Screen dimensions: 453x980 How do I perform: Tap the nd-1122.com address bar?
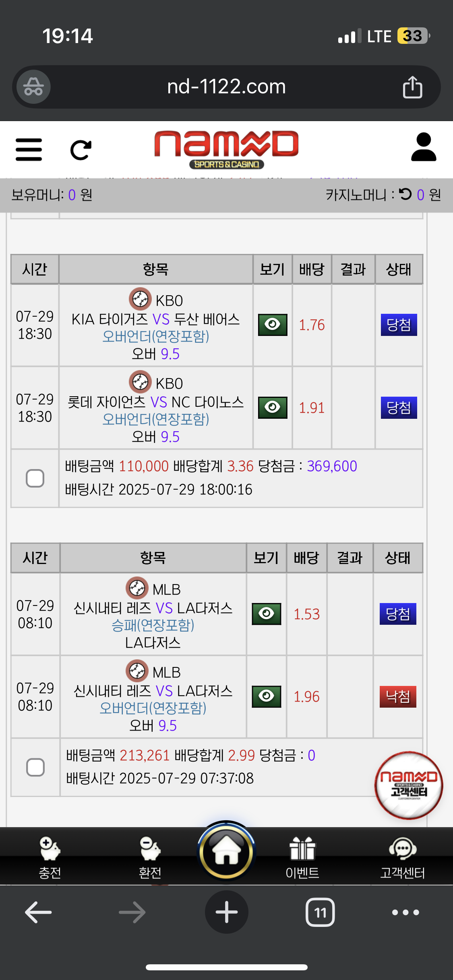[226, 87]
